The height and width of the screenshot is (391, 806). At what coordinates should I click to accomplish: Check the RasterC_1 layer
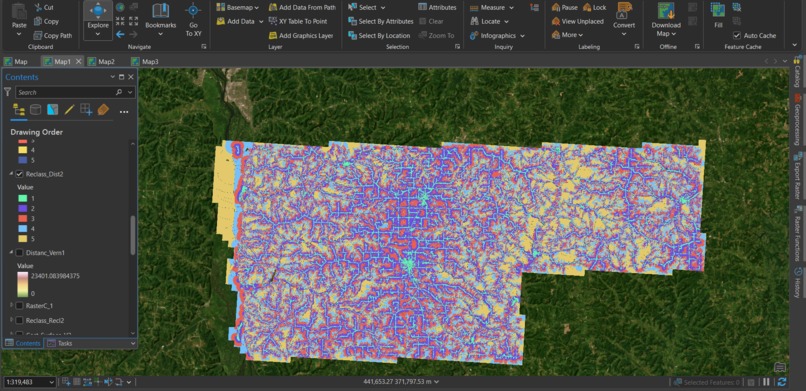pos(20,306)
